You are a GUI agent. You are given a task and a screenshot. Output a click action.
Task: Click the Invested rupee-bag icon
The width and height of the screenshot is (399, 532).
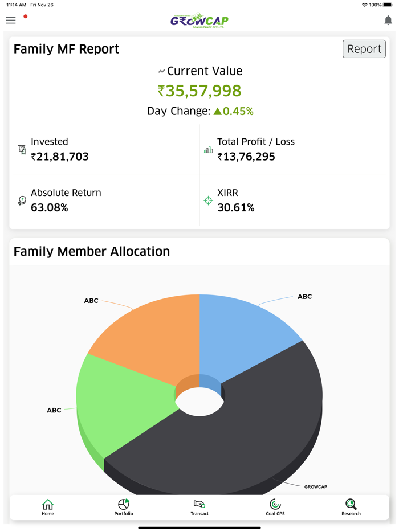tap(21, 149)
